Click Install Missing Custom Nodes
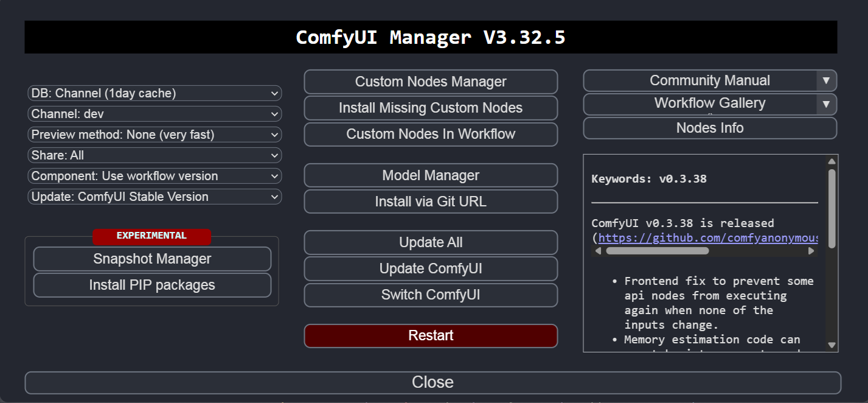Viewport: 868px width, 403px height. tap(431, 108)
